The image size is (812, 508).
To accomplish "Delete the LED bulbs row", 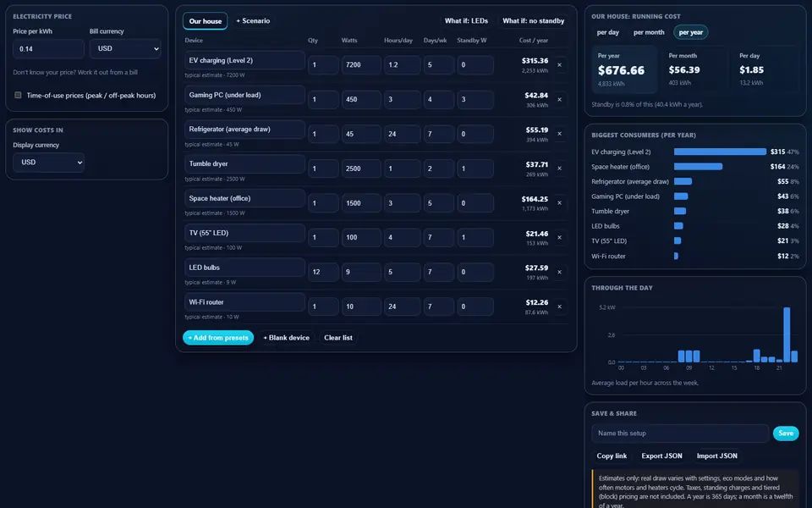I will pos(559,272).
